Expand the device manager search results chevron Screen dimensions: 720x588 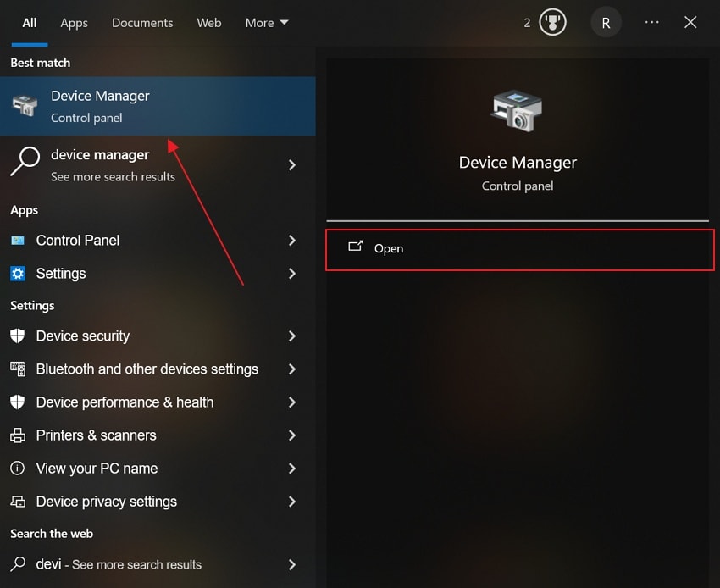pos(292,165)
